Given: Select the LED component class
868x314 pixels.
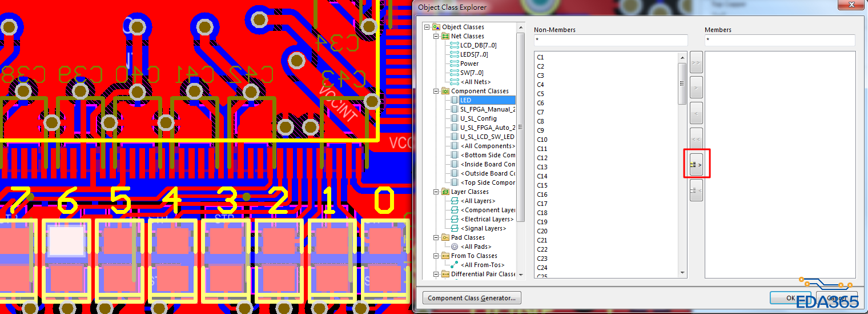Looking at the screenshot, I should pyautogui.click(x=465, y=100).
